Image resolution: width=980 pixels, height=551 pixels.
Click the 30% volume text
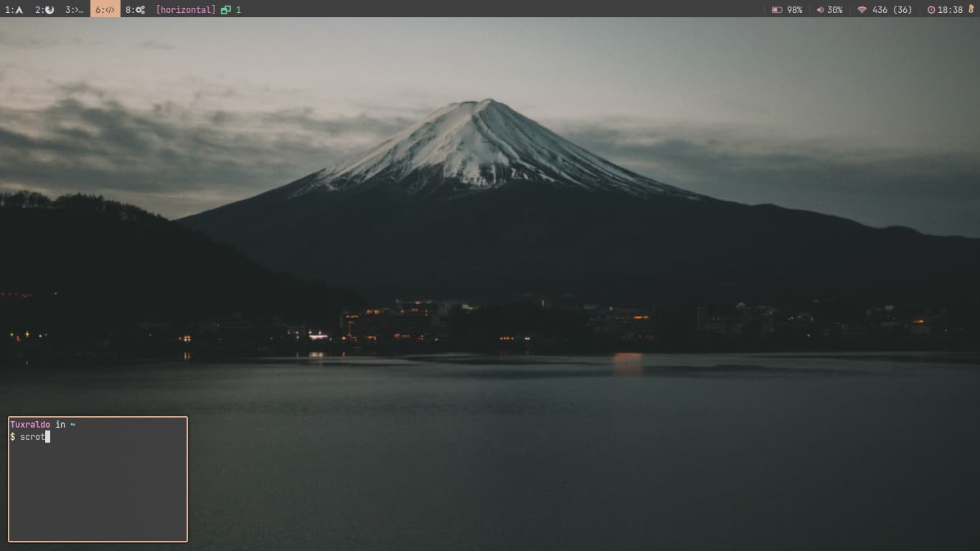[835, 10]
